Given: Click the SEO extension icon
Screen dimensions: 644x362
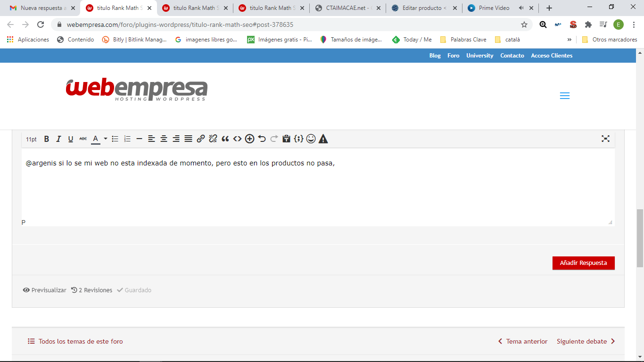Looking at the screenshot, I should point(573,25).
